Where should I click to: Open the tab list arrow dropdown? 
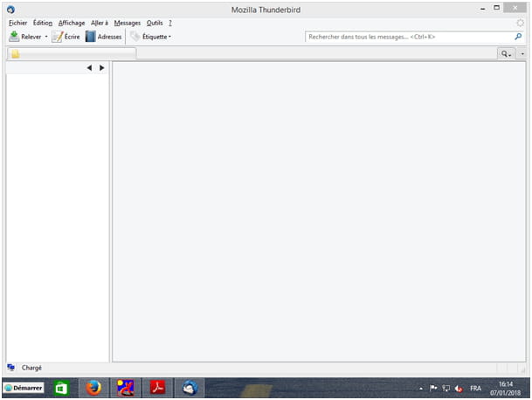[522, 54]
